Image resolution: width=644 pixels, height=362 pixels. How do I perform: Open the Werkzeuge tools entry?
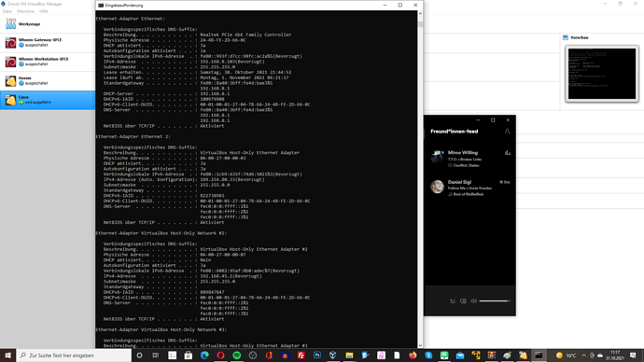point(48,24)
